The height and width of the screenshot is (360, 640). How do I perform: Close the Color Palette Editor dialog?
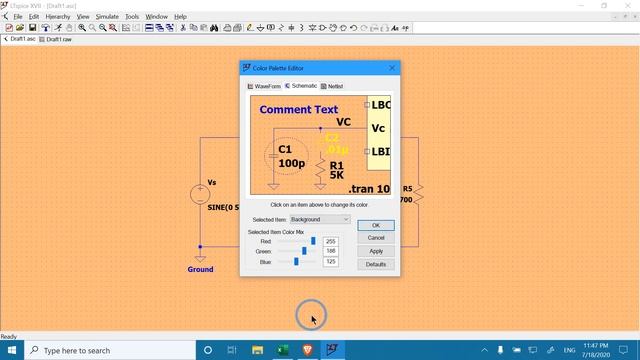pos(392,68)
